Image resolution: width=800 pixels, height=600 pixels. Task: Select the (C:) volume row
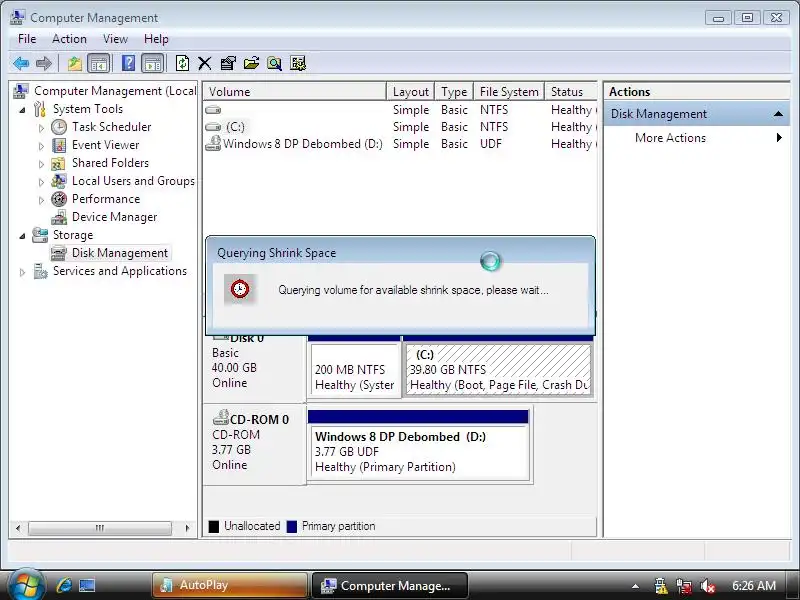pyautogui.click(x=399, y=127)
